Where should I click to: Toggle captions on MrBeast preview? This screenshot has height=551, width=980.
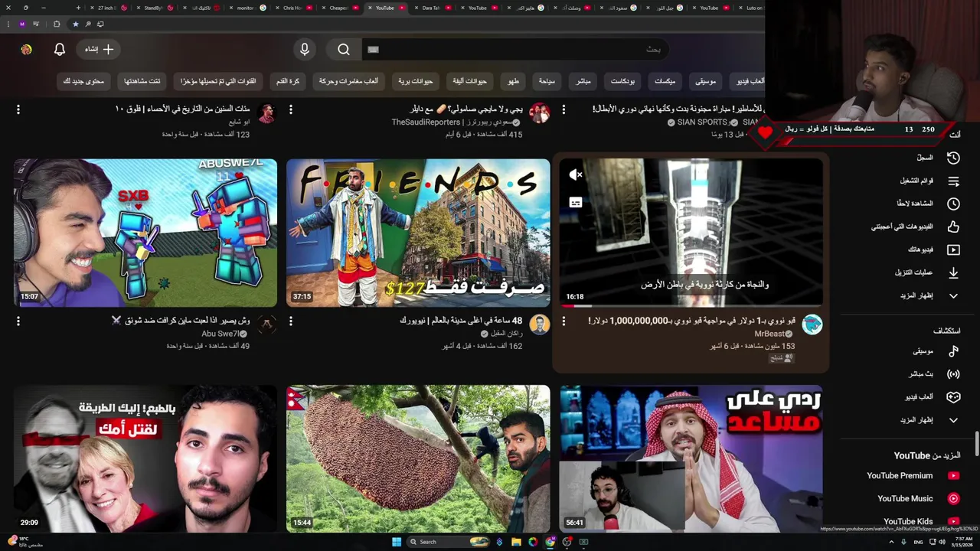(x=576, y=203)
